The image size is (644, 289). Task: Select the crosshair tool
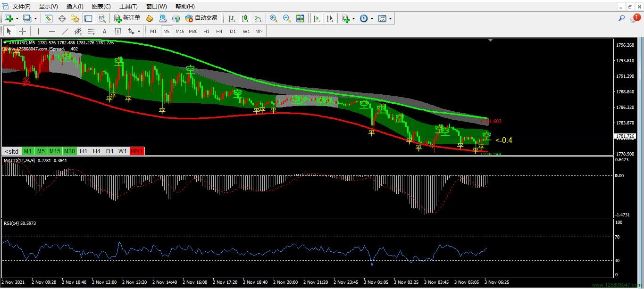coord(22,31)
